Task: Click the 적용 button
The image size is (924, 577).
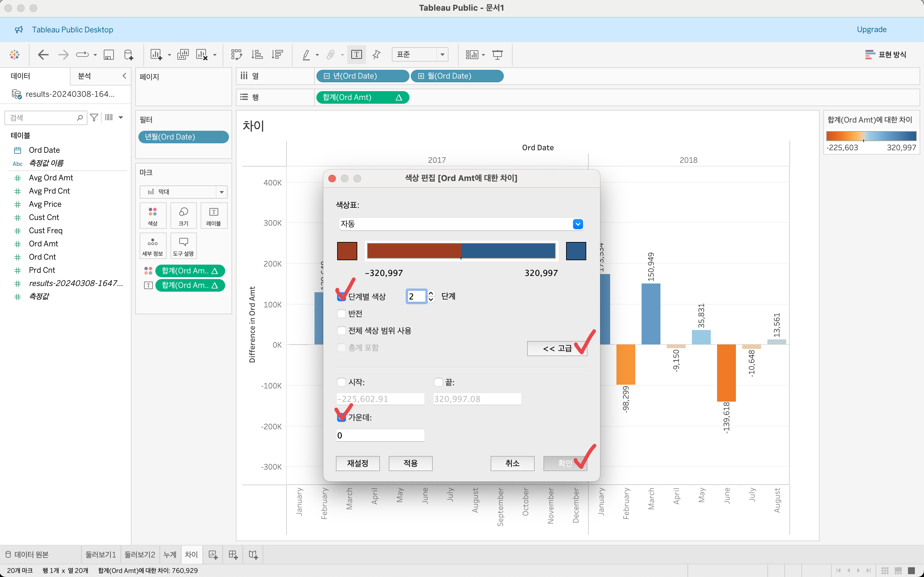Action: pyautogui.click(x=410, y=463)
